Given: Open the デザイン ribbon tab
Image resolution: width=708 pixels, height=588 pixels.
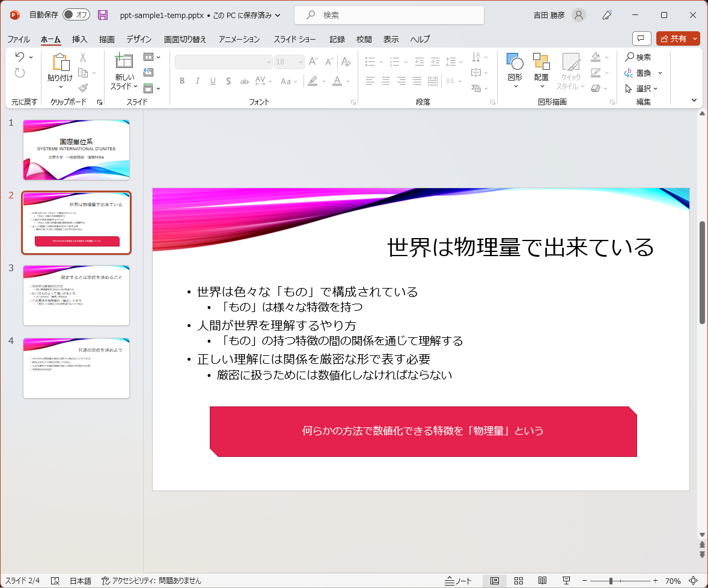Looking at the screenshot, I should click(138, 39).
